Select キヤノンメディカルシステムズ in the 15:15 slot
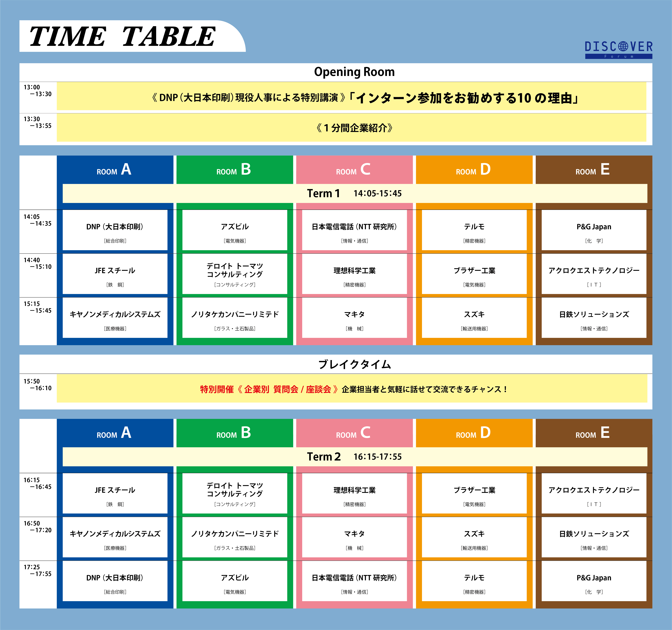 [x=115, y=318]
